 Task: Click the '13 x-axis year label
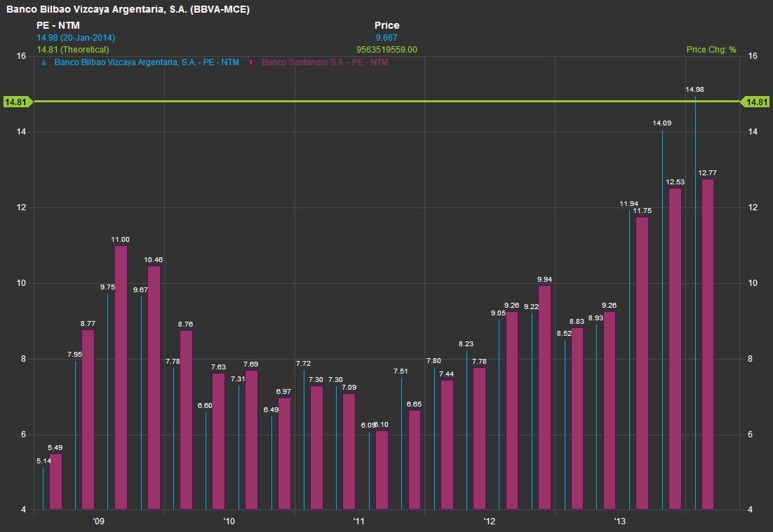(x=619, y=521)
